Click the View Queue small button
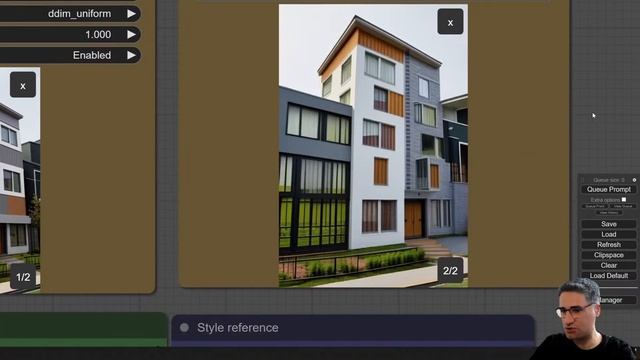This screenshot has width=640, height=360. click(x=622, y=207)
